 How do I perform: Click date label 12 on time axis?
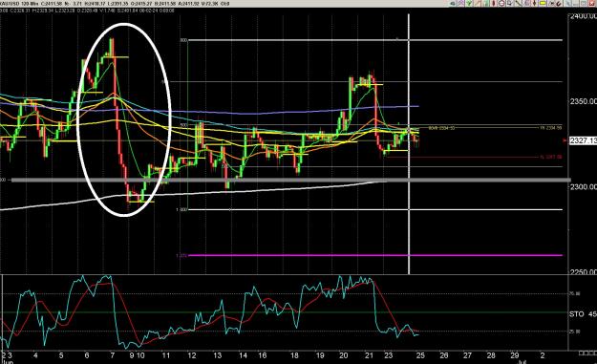(x=191, y=355)
